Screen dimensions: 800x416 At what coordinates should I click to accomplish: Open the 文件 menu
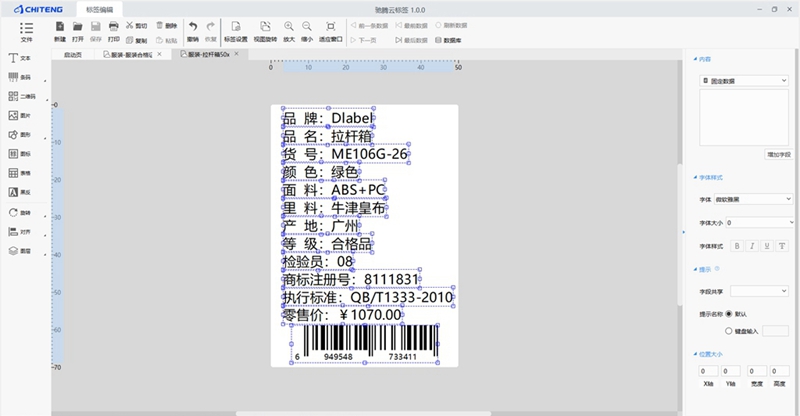[x=26, y=31]
